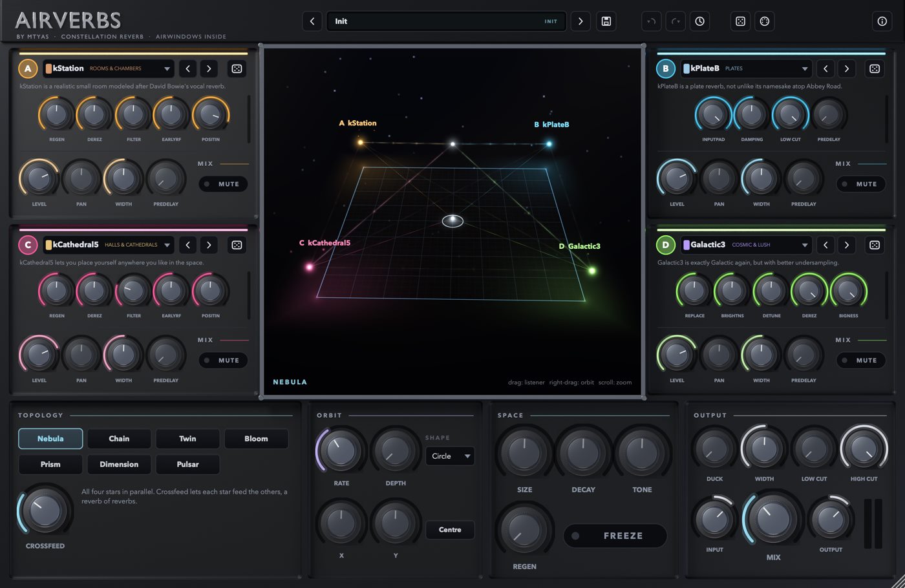Randomize reverb C with its dice icon
Image resolution: width=905 pixels, height=588 pixels.
(237, 245)
